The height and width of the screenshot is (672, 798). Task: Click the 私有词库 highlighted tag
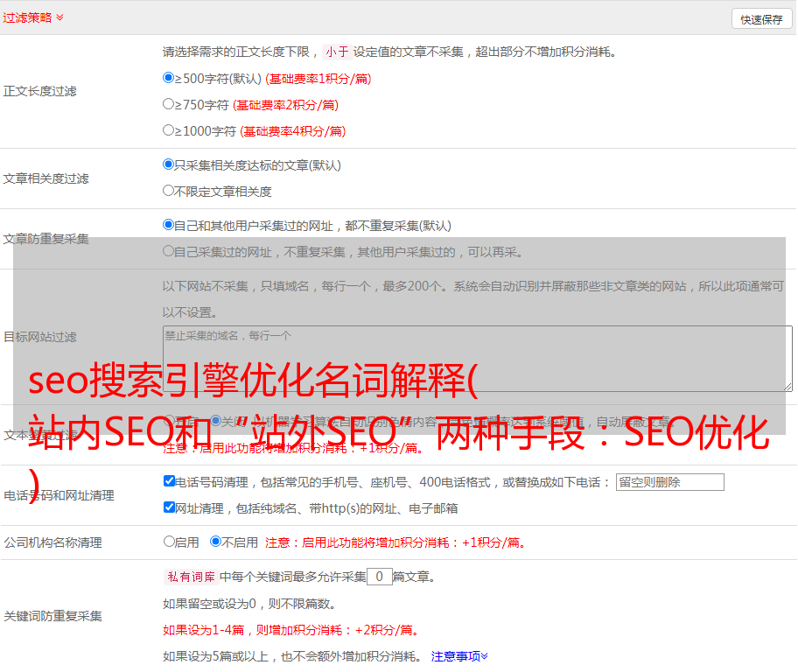coord(192,577)
